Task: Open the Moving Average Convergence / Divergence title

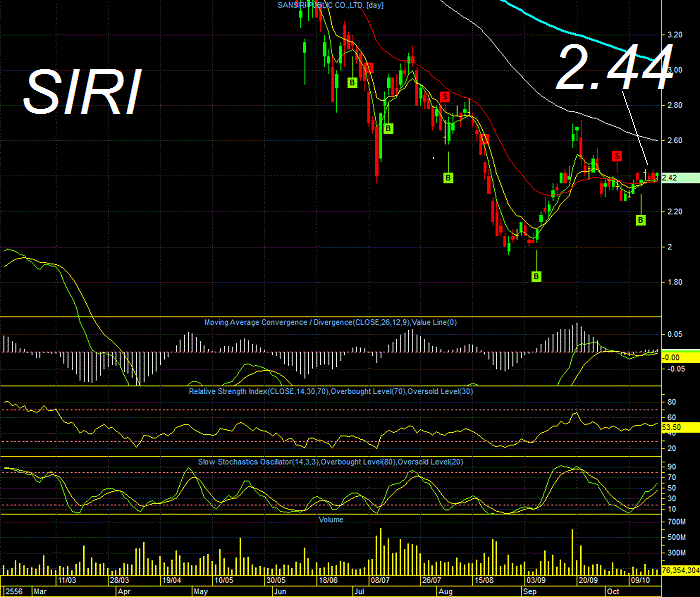Action: (x=330, y=322)
